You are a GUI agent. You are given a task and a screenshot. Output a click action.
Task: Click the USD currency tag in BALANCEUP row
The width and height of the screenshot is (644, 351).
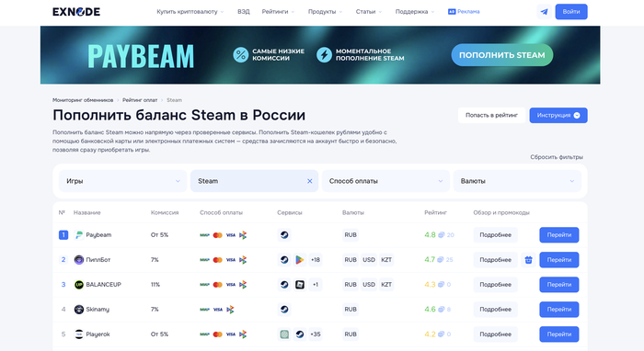tap(369, 285)
